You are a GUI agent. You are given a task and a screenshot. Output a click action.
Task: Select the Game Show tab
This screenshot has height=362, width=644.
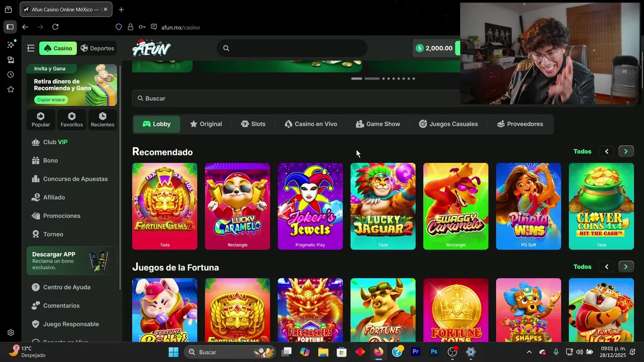coord(378,124)
